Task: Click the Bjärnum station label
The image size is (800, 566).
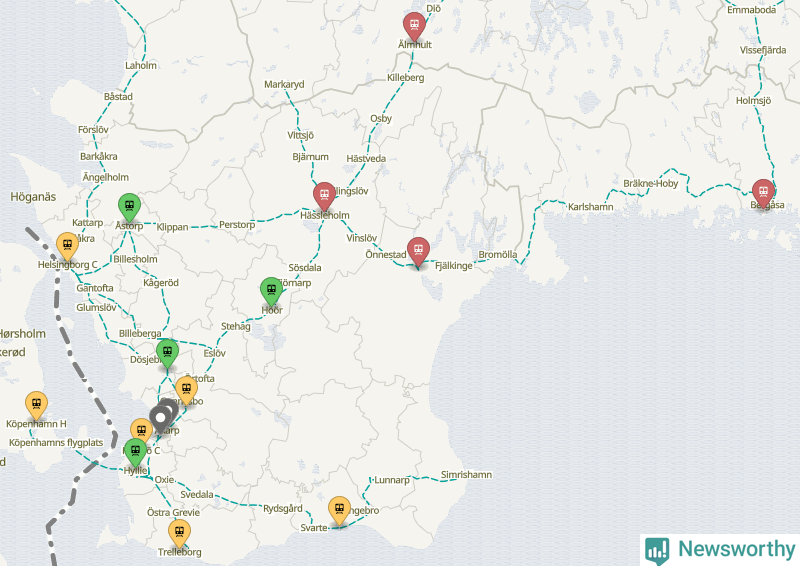Action: click(310, 157)
